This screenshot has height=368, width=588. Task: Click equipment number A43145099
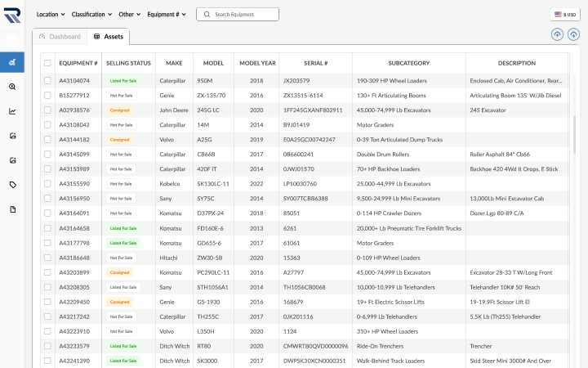click(74, 155)
